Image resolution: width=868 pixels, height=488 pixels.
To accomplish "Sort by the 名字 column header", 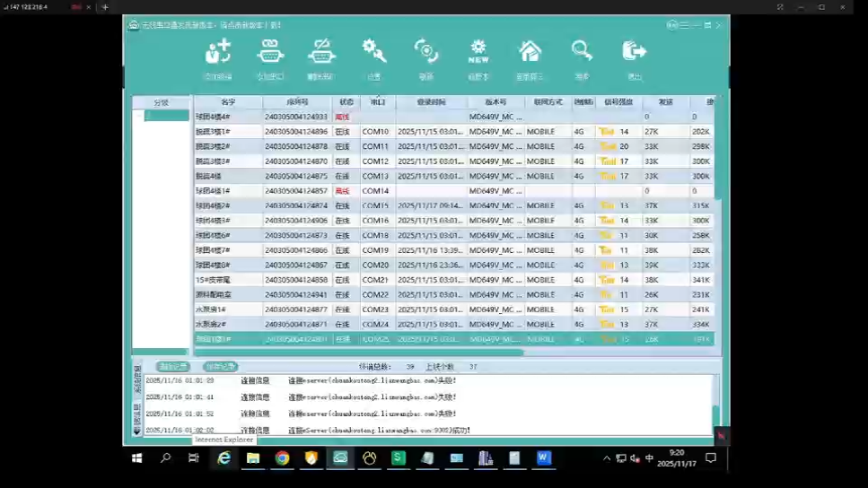I will [228, 101].
